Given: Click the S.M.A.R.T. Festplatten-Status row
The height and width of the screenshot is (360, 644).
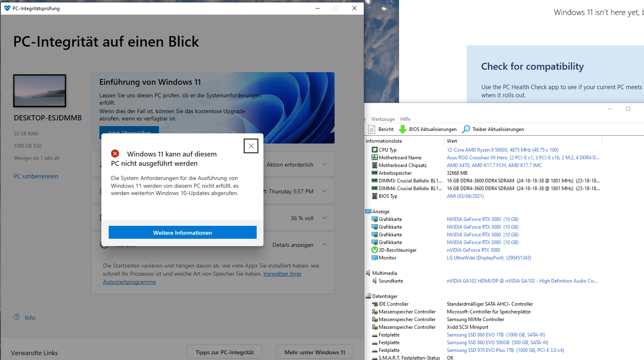Looking at the screenshot, I should [x=409, y=357].
